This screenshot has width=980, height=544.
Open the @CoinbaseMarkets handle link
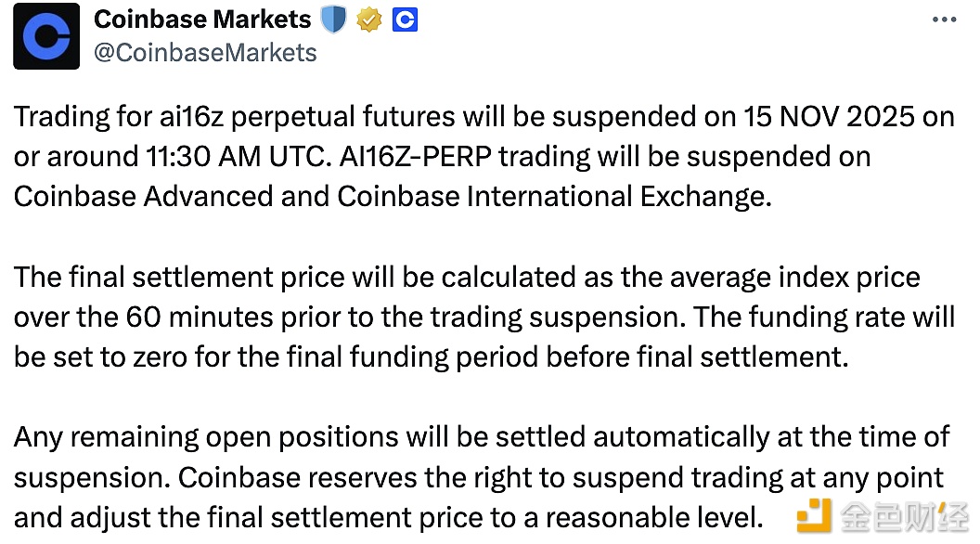coord(206,52)
